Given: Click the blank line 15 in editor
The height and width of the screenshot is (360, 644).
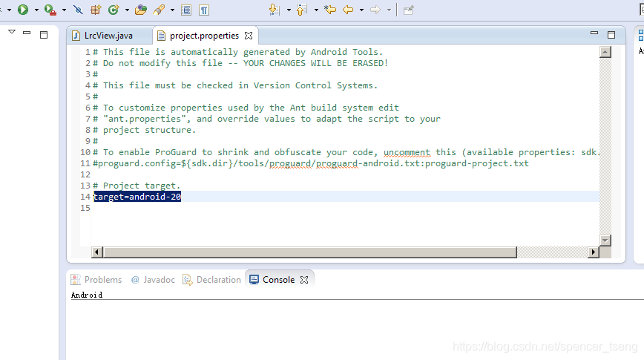Looking at the screenshot, I should coord(345,208).
